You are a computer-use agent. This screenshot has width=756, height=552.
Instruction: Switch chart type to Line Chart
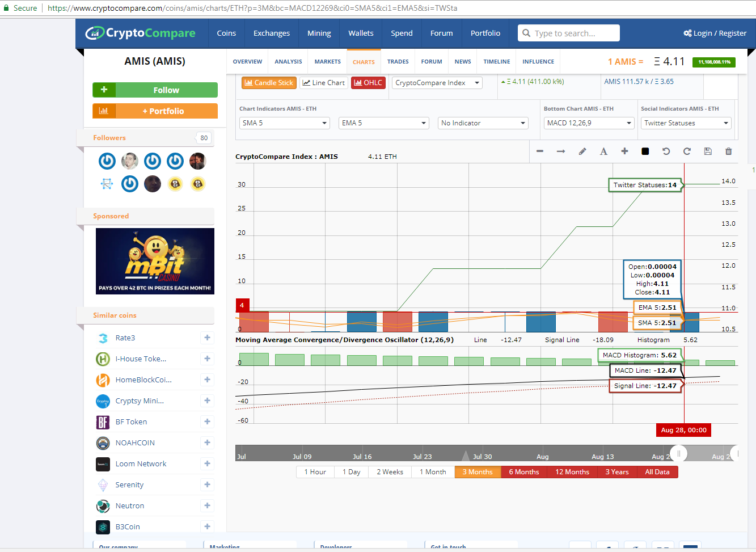coord(323,83)
